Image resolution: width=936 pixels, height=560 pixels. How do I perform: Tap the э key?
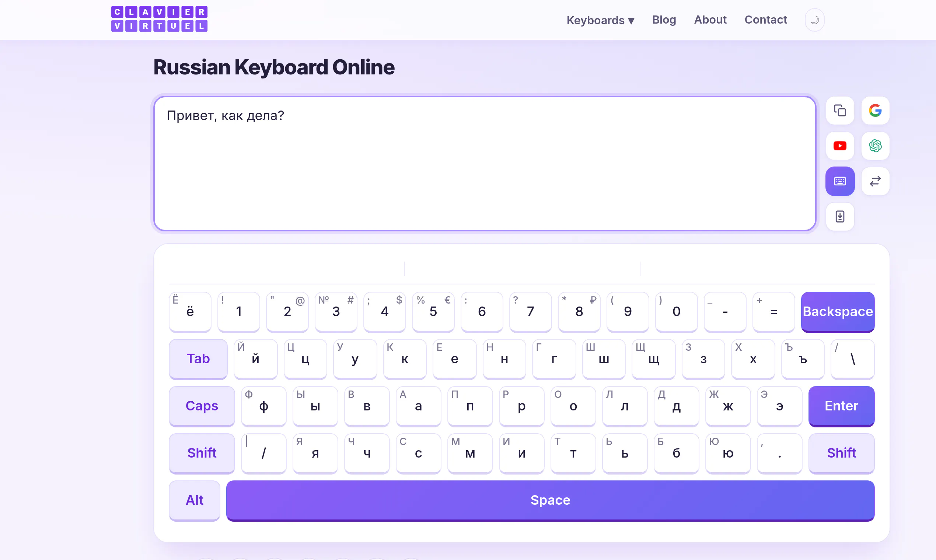coord(779,406)
